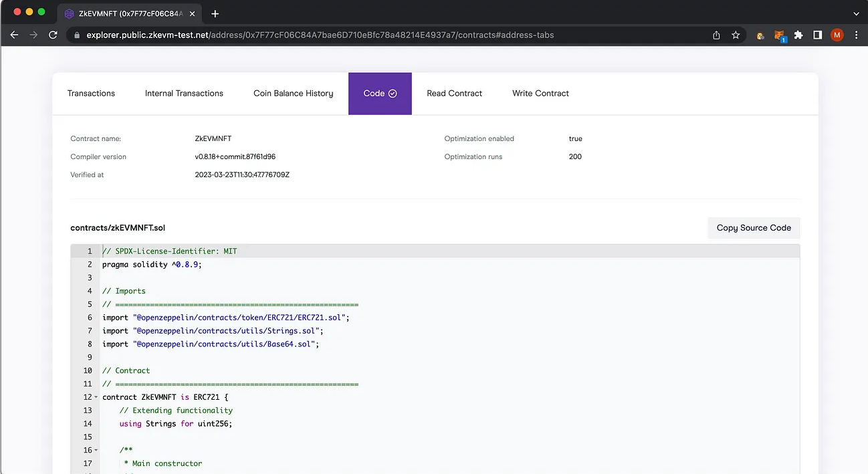Image resolution: width=868 pixels, height=474 pixels.
Task: Open Chrome's three-dot menu
Action: [x=856, y=35]
